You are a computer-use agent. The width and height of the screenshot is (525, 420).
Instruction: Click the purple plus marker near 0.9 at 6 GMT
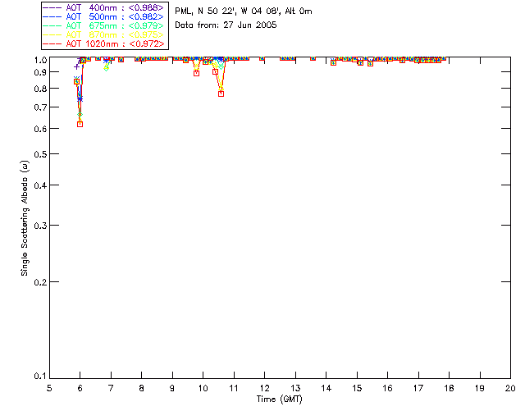76,67
